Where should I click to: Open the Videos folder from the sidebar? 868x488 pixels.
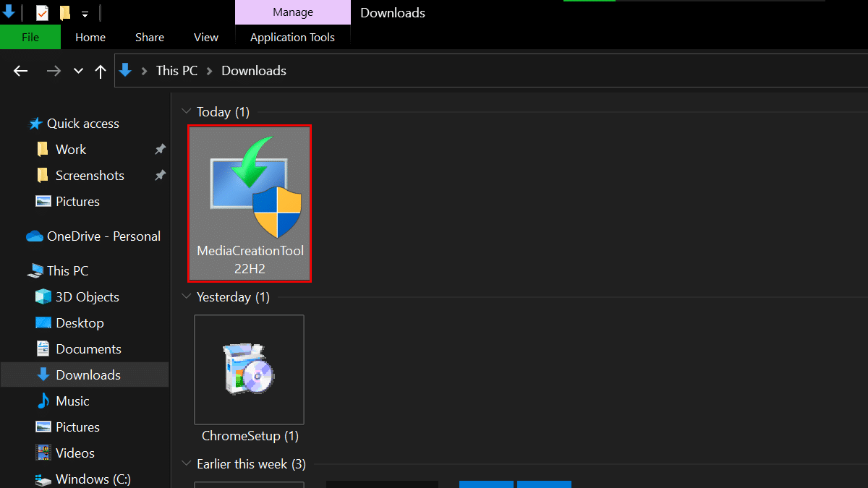pyautogui.click(x=73, y=453)
